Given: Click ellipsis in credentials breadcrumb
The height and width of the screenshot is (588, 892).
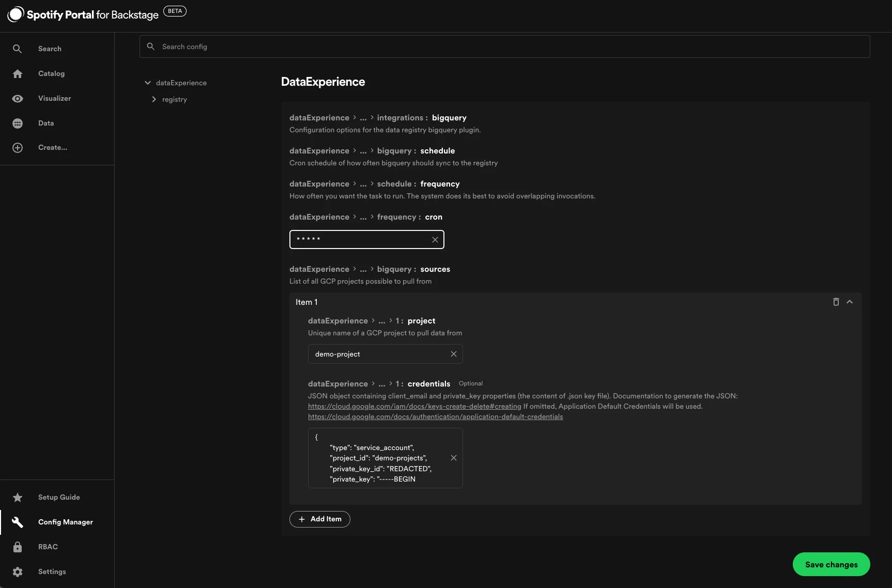Looking at the screenshot, I should [x=382, y=384].
